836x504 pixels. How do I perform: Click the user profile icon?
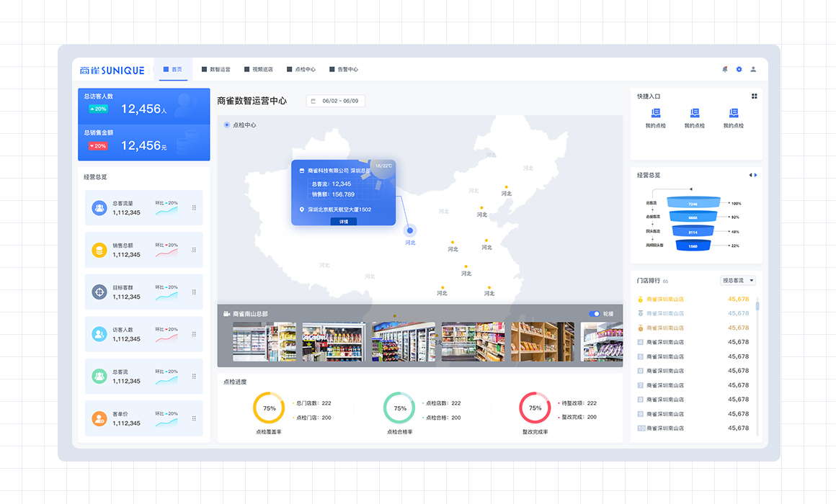coord(753,69)
